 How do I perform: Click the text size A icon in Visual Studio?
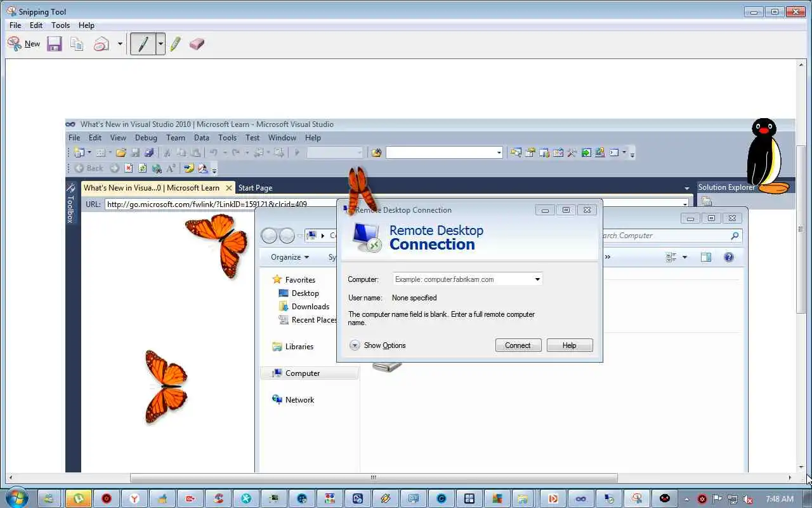[171, 168]
